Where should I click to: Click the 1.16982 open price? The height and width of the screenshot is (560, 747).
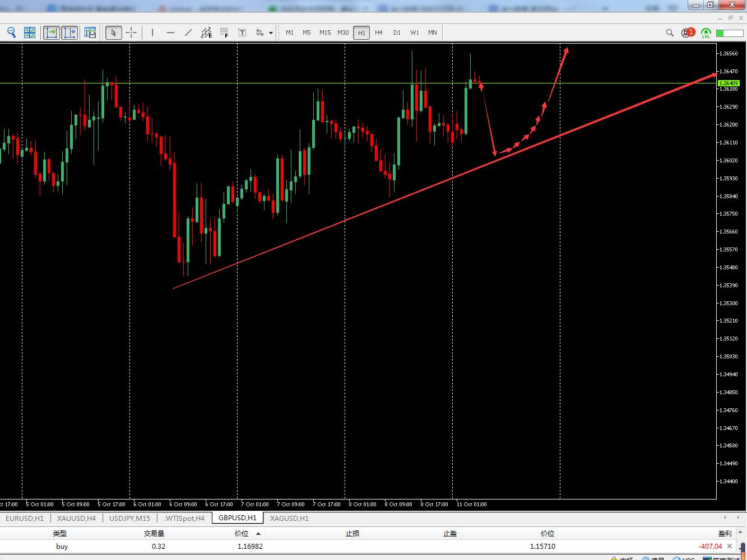click(250, 546)
